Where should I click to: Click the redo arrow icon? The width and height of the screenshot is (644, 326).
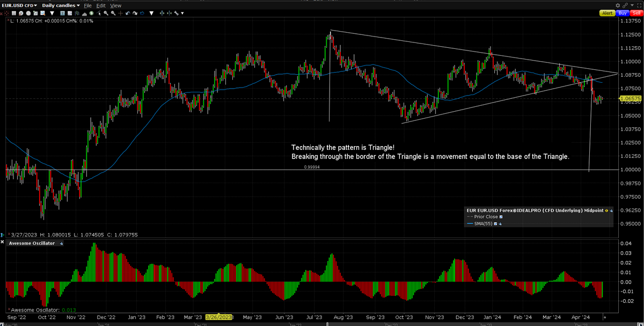click(x=134, y=13)
